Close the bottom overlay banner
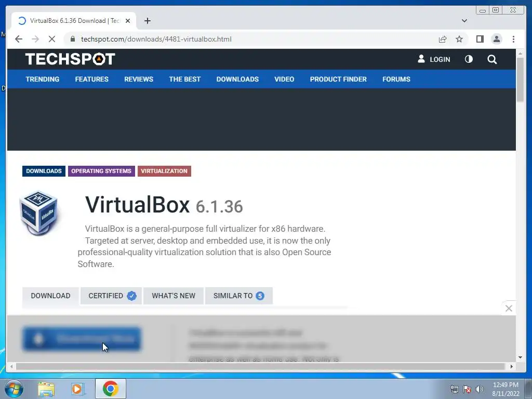 point(509,308)
